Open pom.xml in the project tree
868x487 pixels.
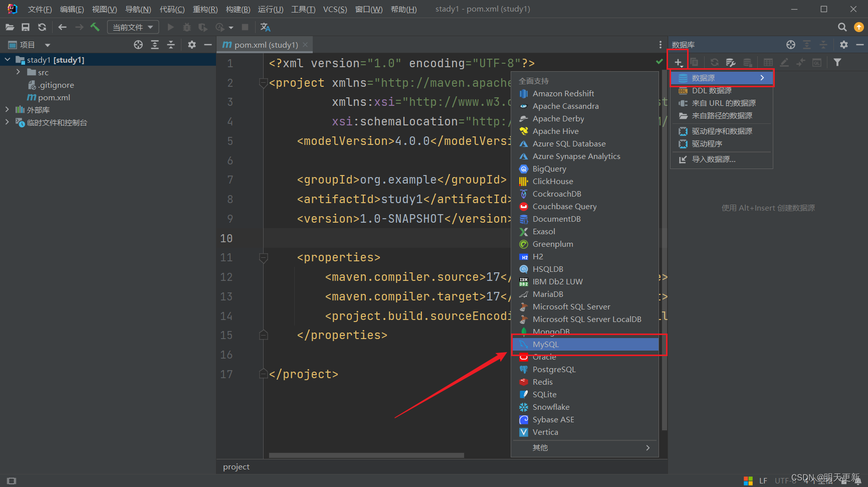(x=54, y=97)
